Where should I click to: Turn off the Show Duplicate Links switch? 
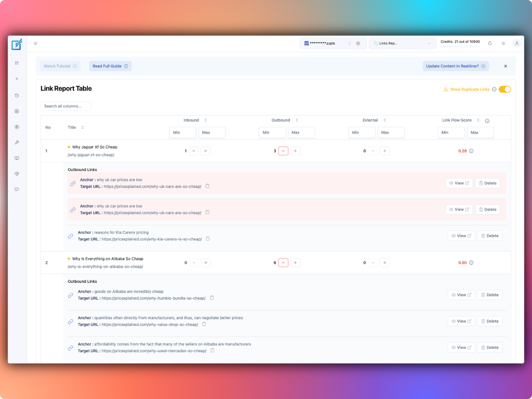pos(505,90)
